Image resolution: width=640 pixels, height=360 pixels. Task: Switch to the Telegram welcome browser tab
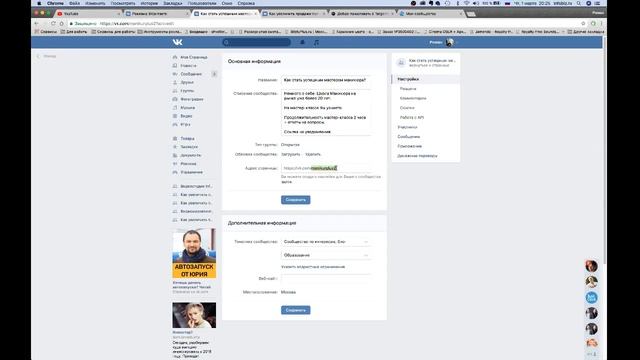pos(362,13)
